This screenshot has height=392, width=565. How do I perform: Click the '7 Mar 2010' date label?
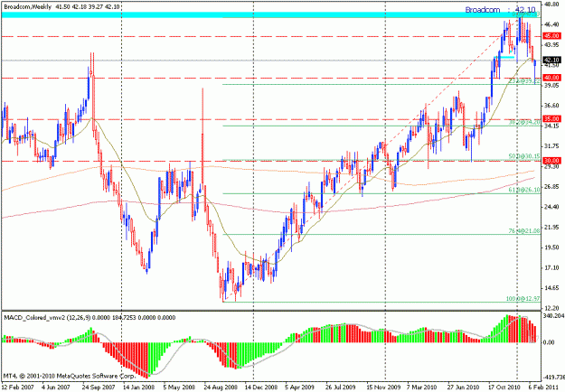[x=422, y=387]
